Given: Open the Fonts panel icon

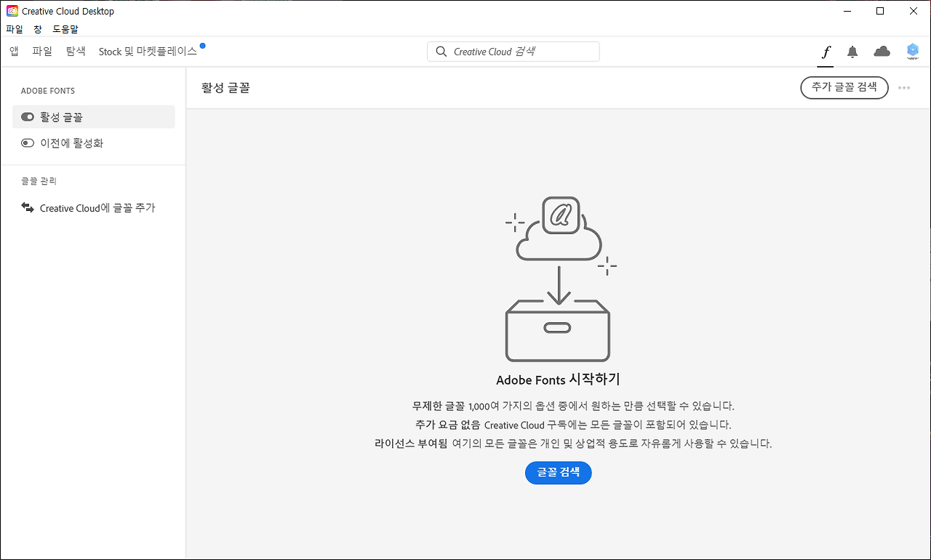Looking at the screenshot, I should pos(826,52).
